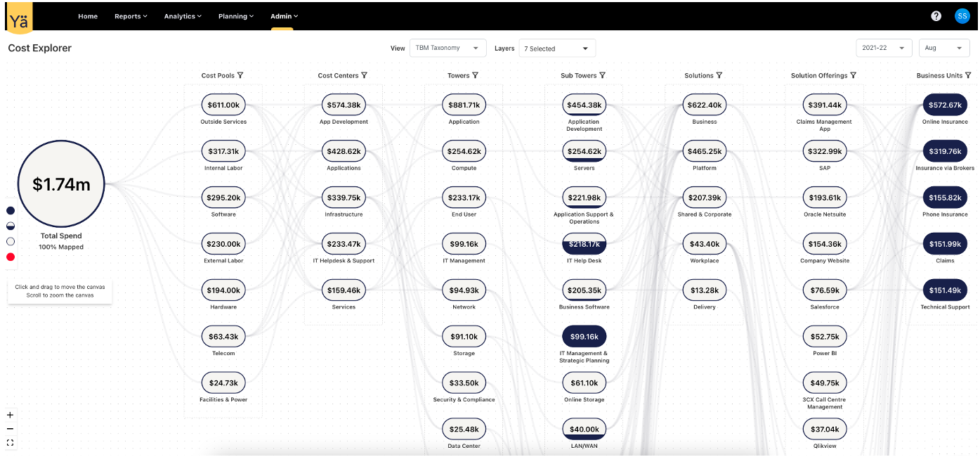Click the help question mark icon

pos(936,16)
